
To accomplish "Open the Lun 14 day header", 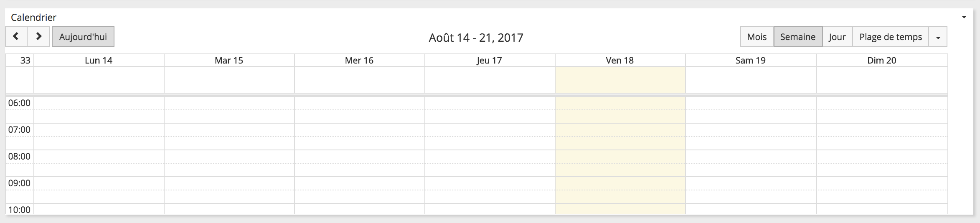I will point(99,61).
